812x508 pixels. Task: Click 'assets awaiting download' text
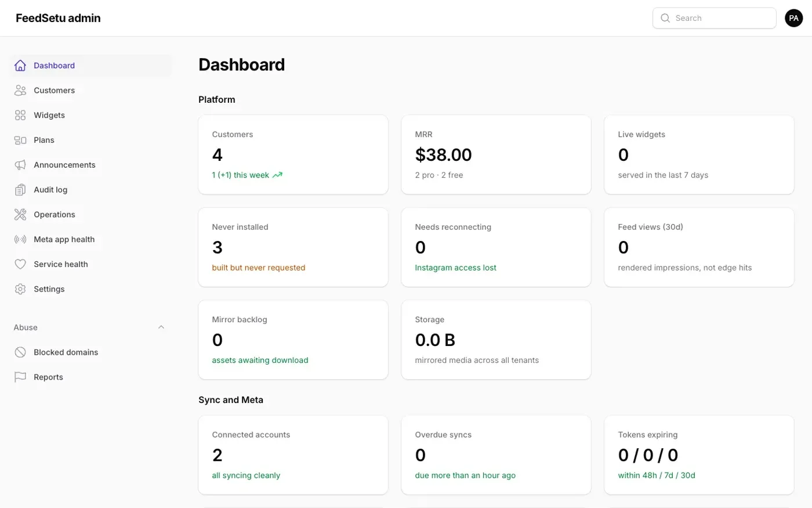260,360
